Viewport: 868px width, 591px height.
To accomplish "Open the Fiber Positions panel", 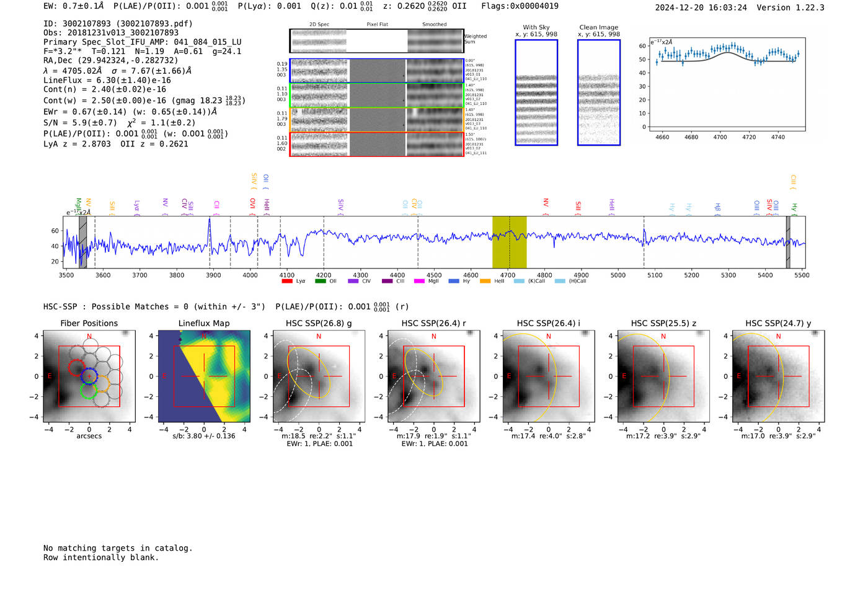I will (x=89, y=376).
